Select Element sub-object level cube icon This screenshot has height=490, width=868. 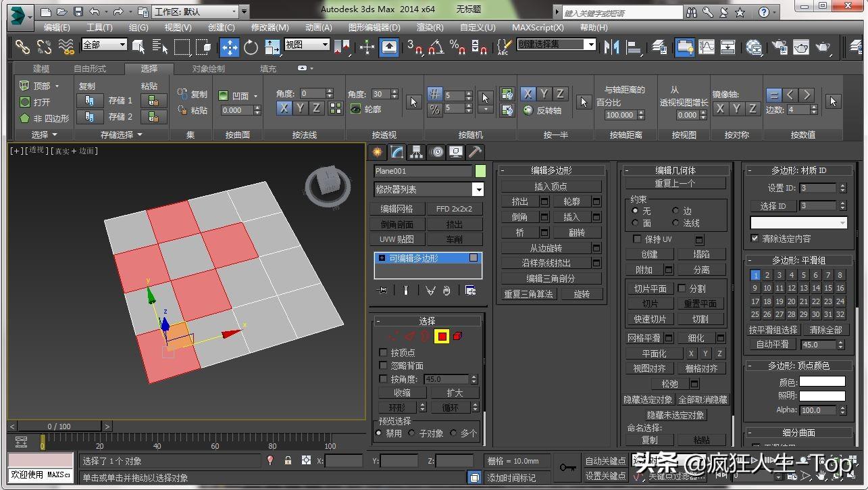pos(458,336)
